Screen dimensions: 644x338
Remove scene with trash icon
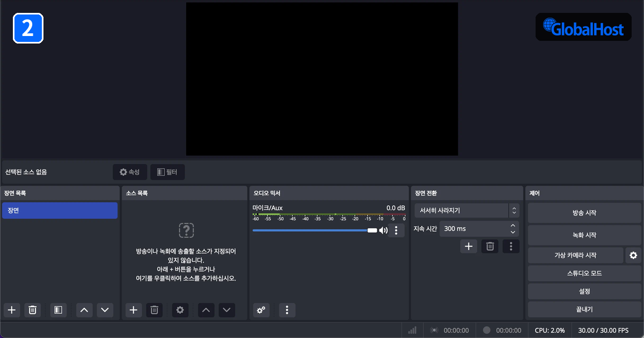pyautogui.click(x=32, y=310)
